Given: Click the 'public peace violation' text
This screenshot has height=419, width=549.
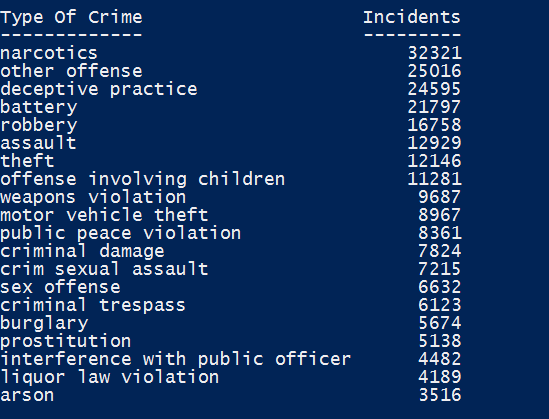Looking at the screenshot, I should (x=120, y=233).
